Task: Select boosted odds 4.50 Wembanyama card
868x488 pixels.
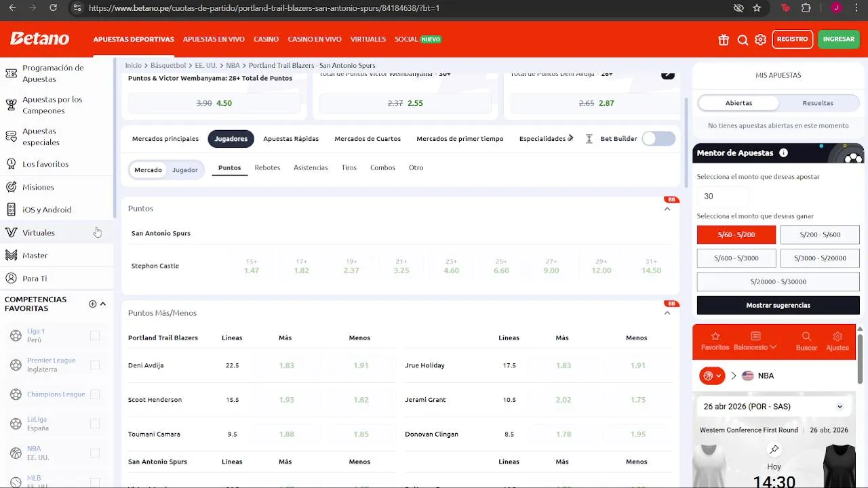Action: click(x=214, y=103)
